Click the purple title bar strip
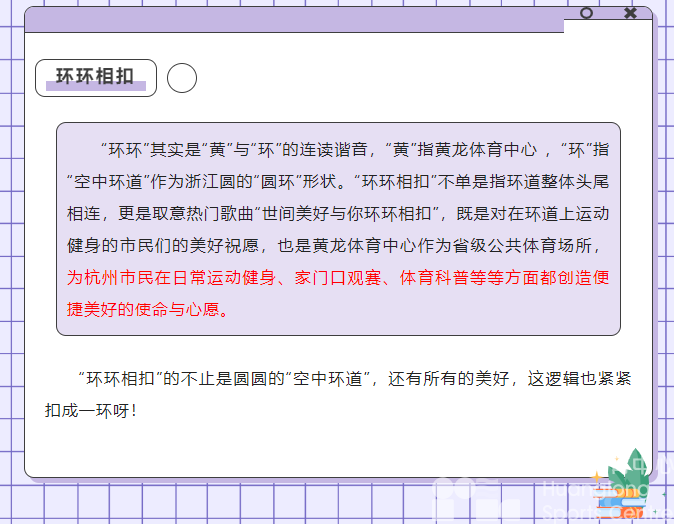This screenshot has height=524, width=674. point(300,20)
